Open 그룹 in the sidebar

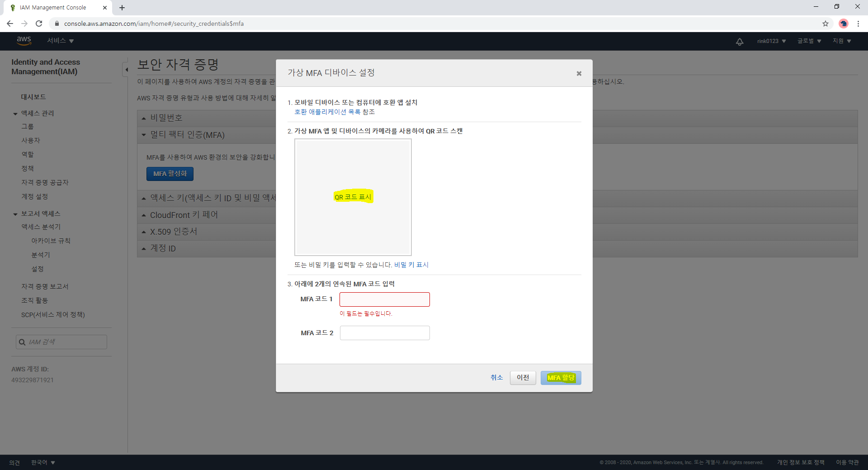point(28,127)
